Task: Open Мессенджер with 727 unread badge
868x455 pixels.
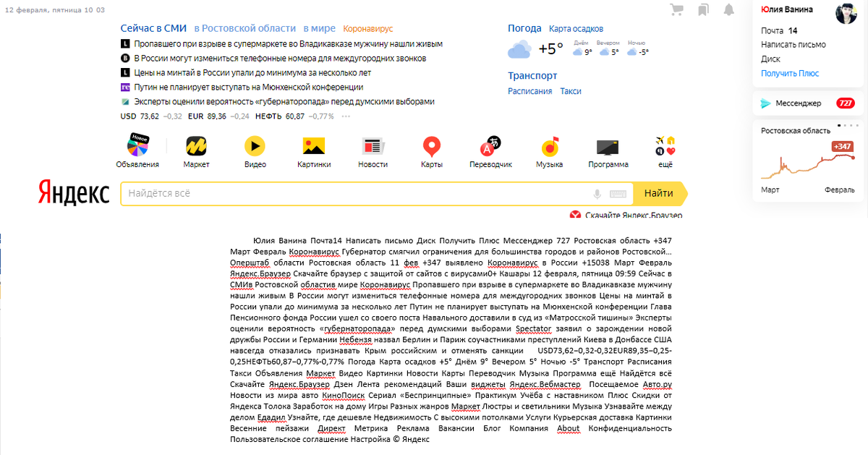Action: (x=808, y=103)
